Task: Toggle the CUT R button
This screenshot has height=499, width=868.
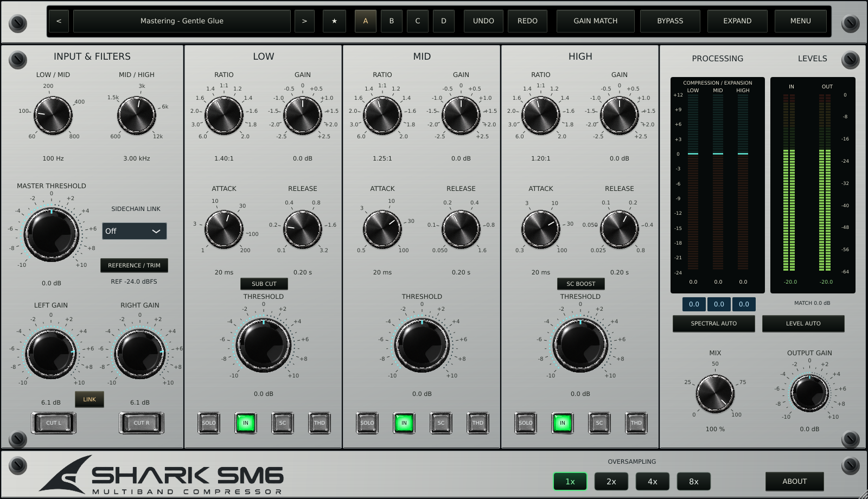Action: 142,423
